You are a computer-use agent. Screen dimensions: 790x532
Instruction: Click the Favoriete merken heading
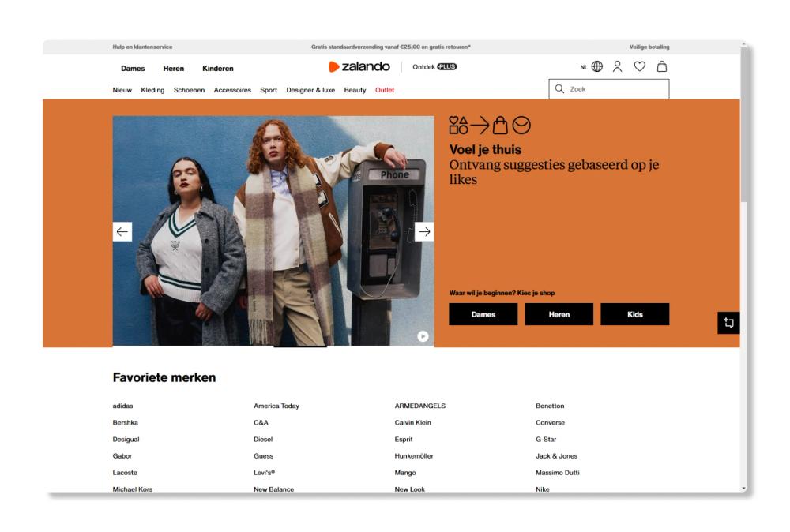click(x=164, y=377)
